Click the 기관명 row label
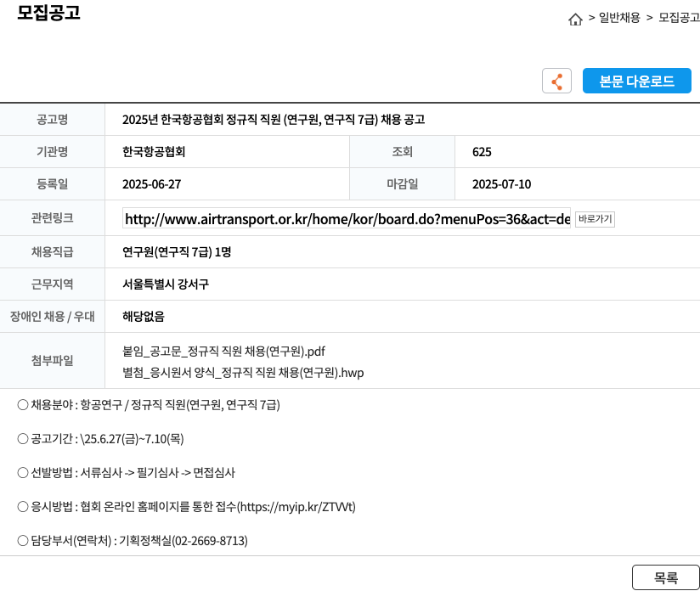This screenshot has height=591, width=700. 52,152
